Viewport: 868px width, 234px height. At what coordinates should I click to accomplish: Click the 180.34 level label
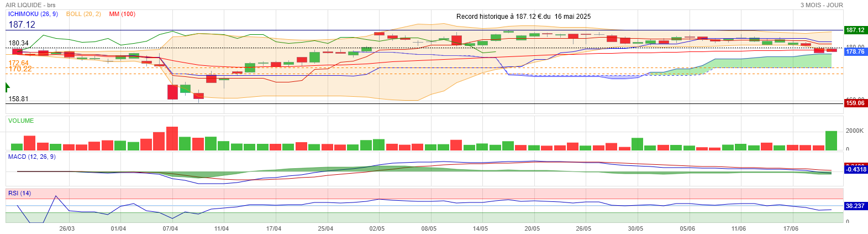(x=18, y=43)
